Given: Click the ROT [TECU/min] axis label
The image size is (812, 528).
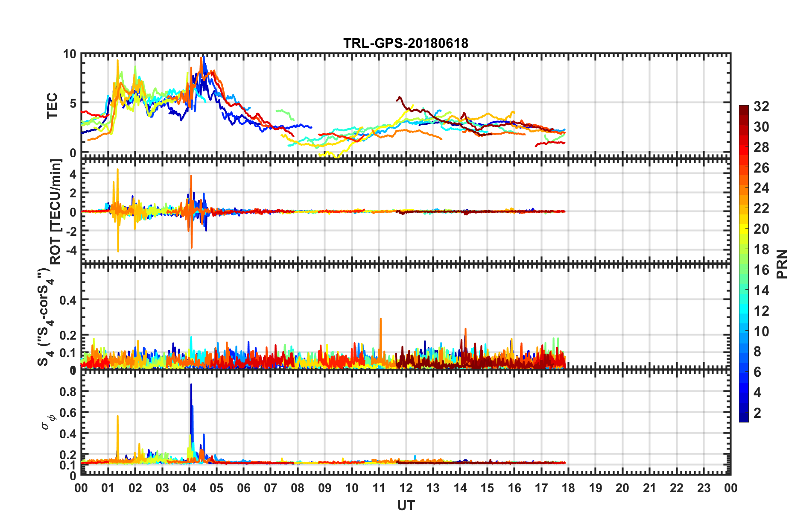Looking at the screenshot, I should 55,212.
